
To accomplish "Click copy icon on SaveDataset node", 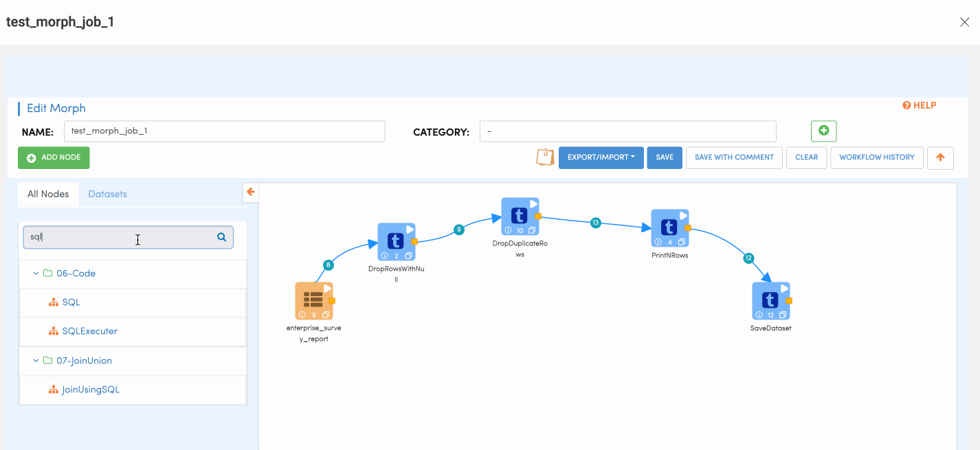I will tap(783, 315).
